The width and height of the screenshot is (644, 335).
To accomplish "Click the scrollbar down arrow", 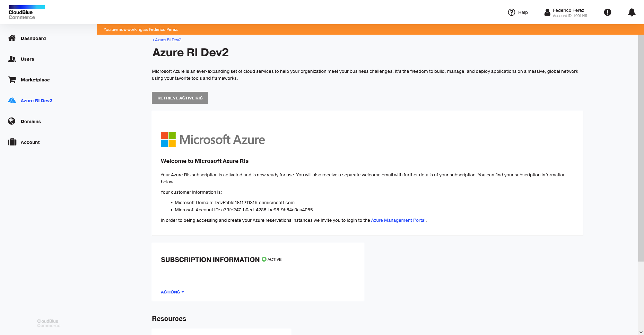I will 641,332.
